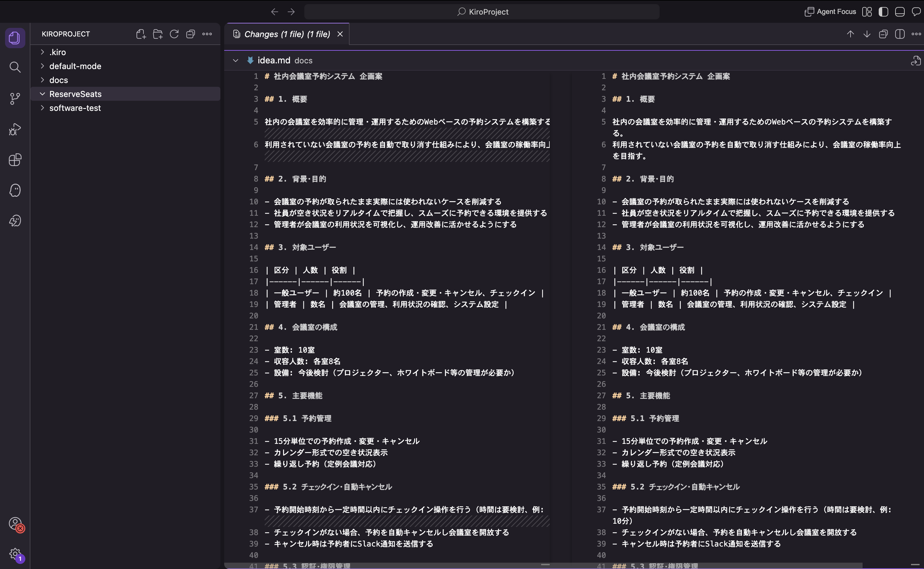Select the Changes (1 file) tab
The image size is (924, 569).
click(x=287, y=34)
